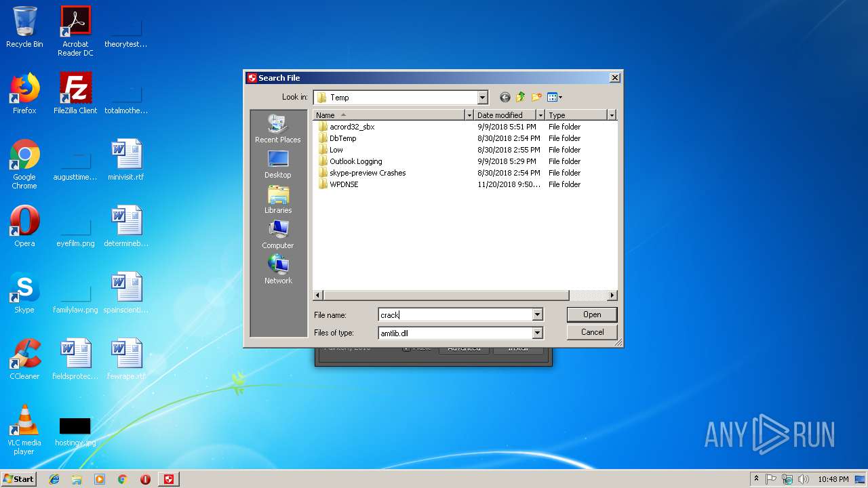This screenshot has width=868, height=488.
Task: Sort by the Date modified column
Action: coord(505,115)
